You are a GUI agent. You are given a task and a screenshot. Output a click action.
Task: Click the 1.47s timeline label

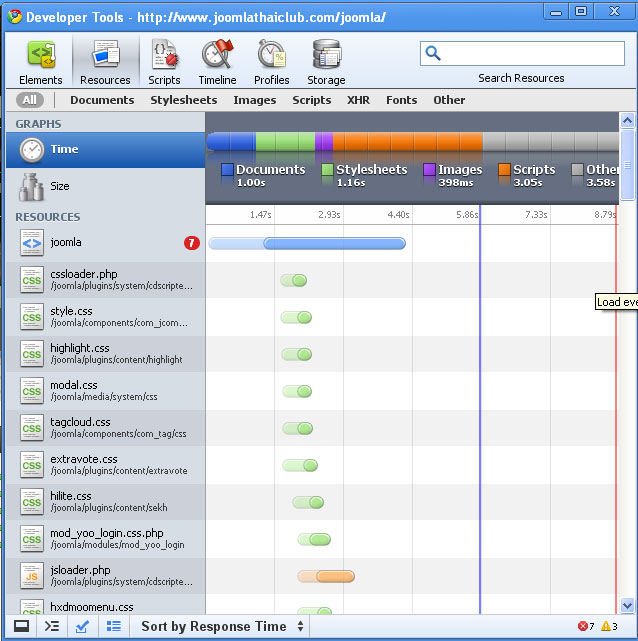point(260,215)
